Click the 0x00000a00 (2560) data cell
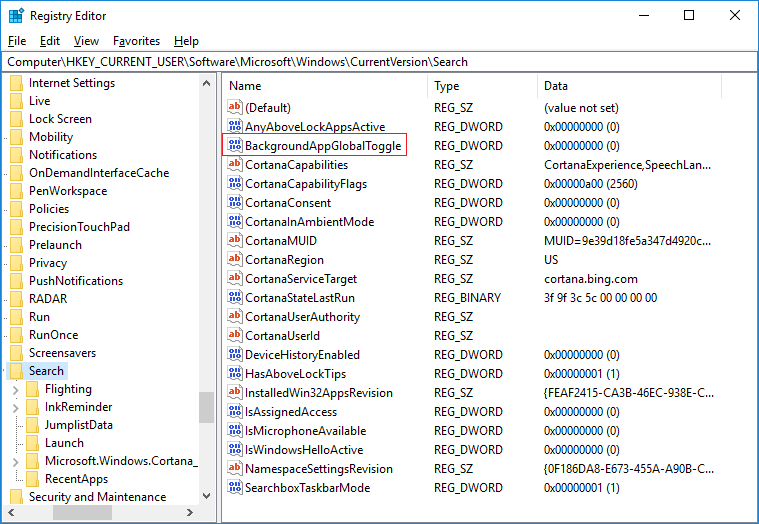 [591, 184]
